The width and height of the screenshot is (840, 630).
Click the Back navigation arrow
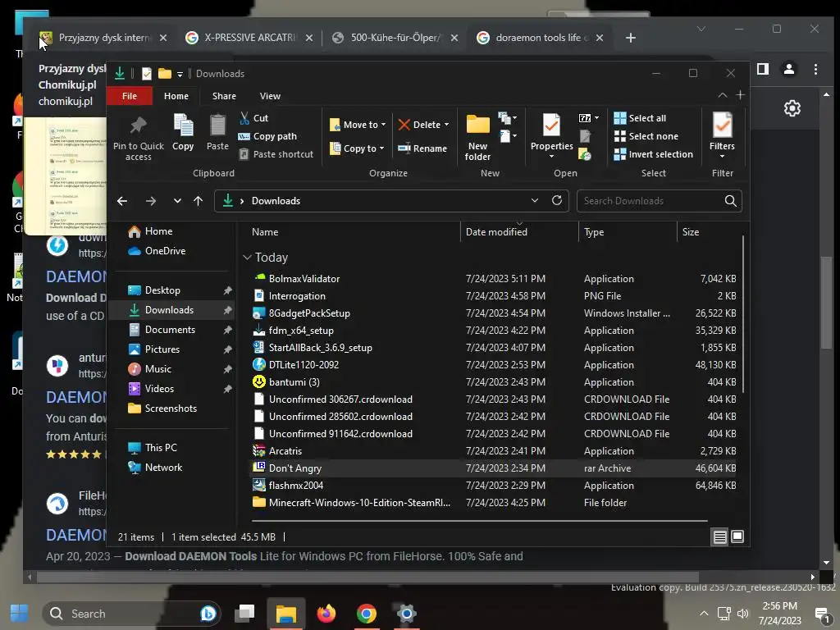click(122, 201)
